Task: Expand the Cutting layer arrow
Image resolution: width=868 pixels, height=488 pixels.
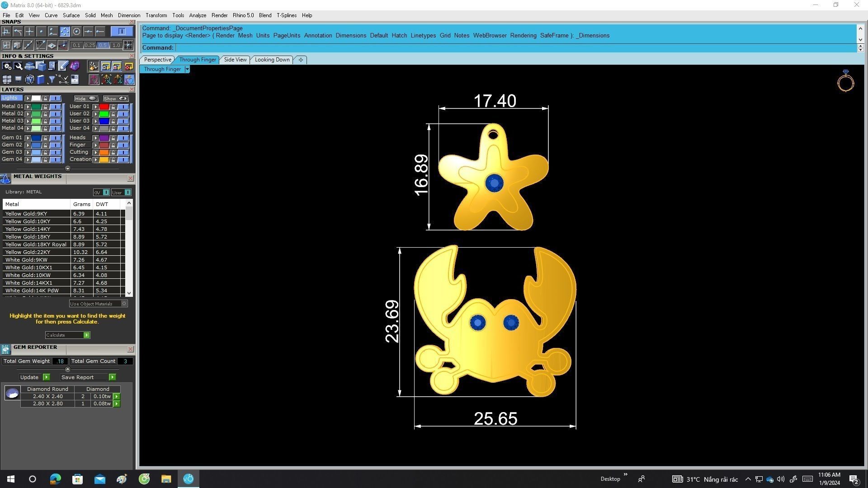Action: [95, 152]
